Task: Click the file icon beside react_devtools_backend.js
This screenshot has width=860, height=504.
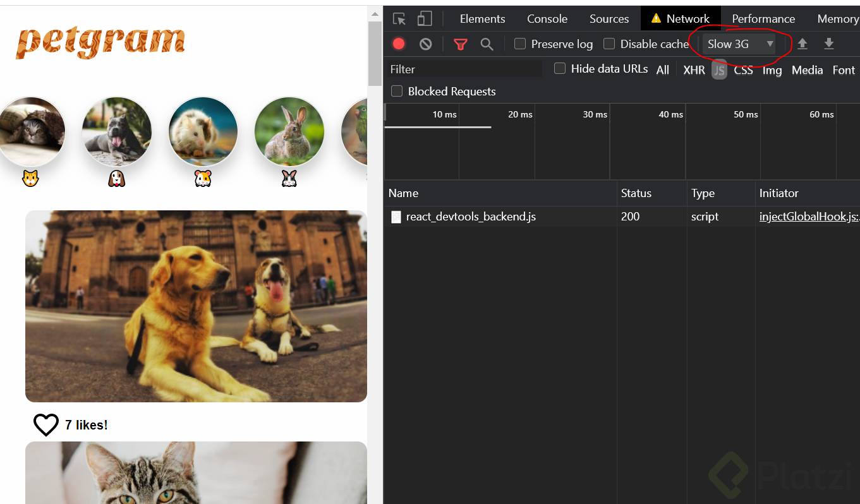Action: (396, 217)
